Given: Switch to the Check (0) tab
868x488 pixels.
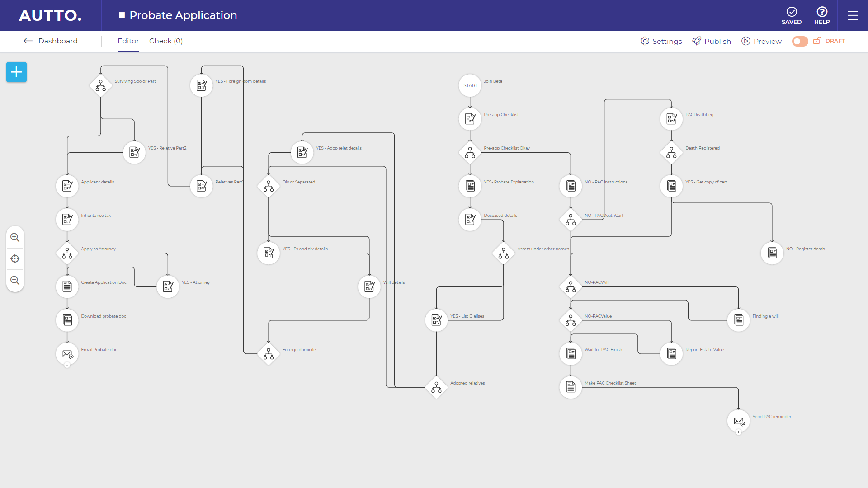Looking at the screenshot, I should (x=166, y=41).
